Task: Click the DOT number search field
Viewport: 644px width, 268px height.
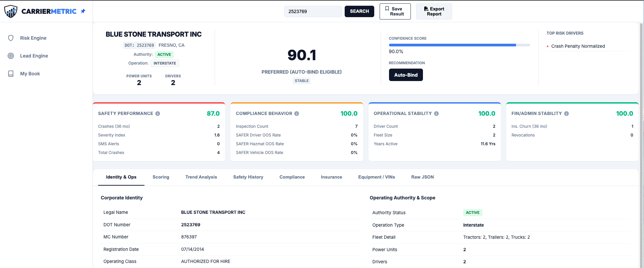Action: click(313, 11)
